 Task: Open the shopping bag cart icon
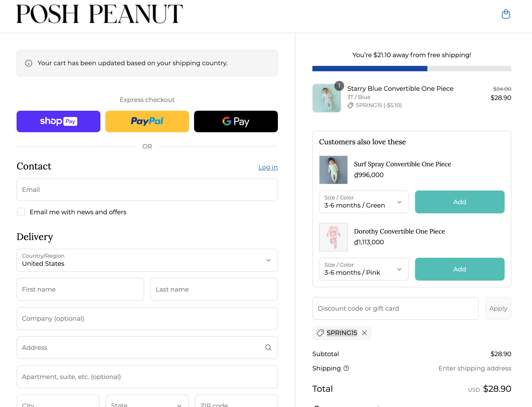pyautogui.click(x=506, y=14)
